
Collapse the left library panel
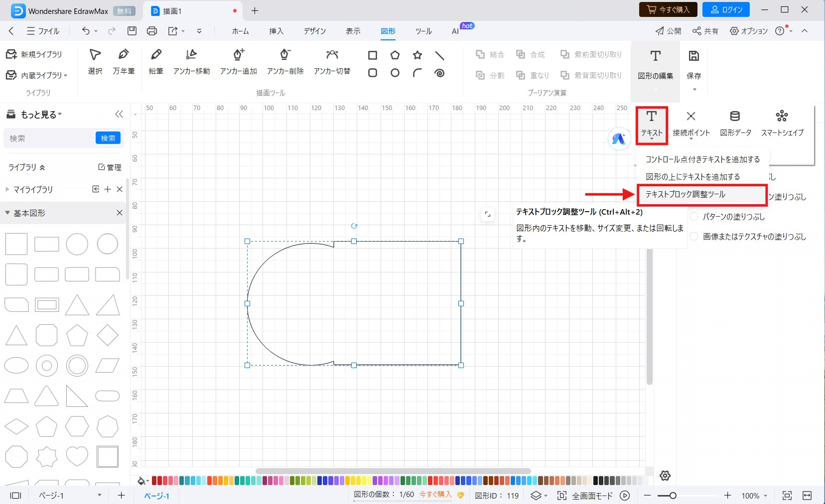coord(119,115)
